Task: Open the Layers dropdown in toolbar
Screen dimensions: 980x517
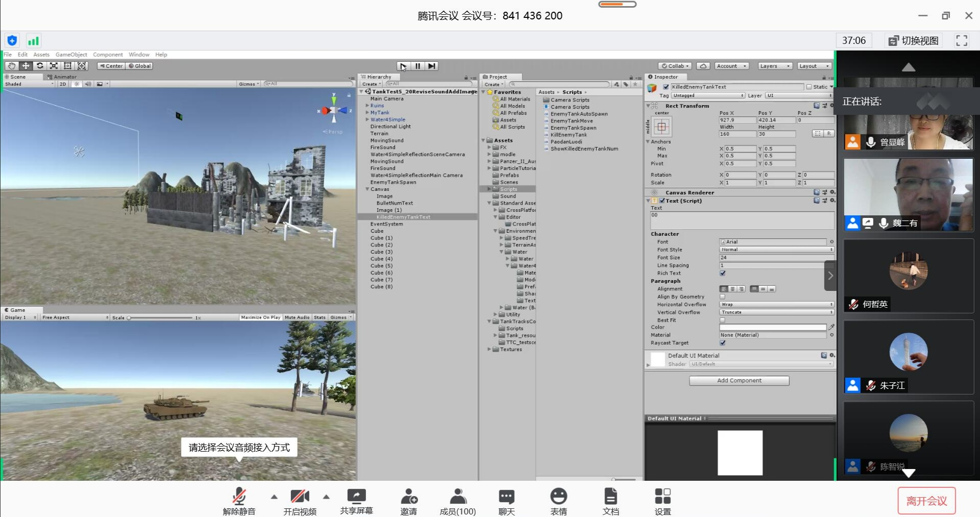Action: [774, 66]
